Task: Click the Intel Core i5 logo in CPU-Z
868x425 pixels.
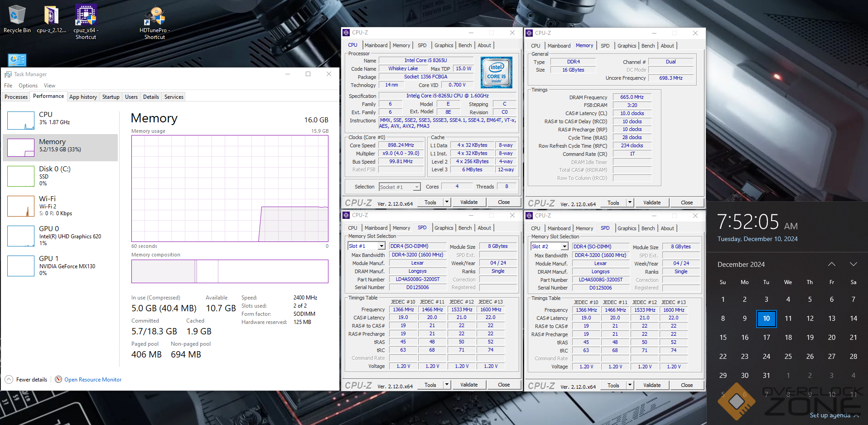Action: click(x=496, y=72)
